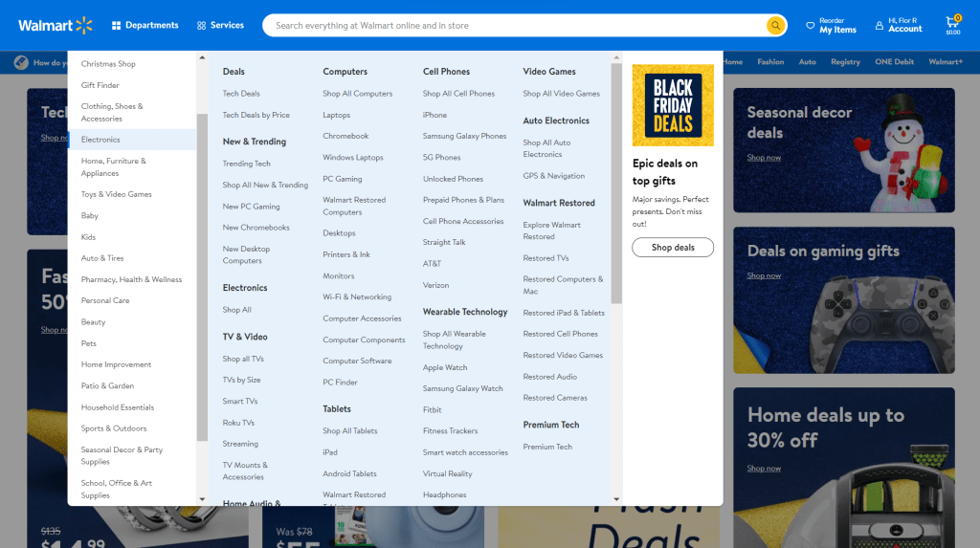Open Printers & Ink link

pos(346,254)
